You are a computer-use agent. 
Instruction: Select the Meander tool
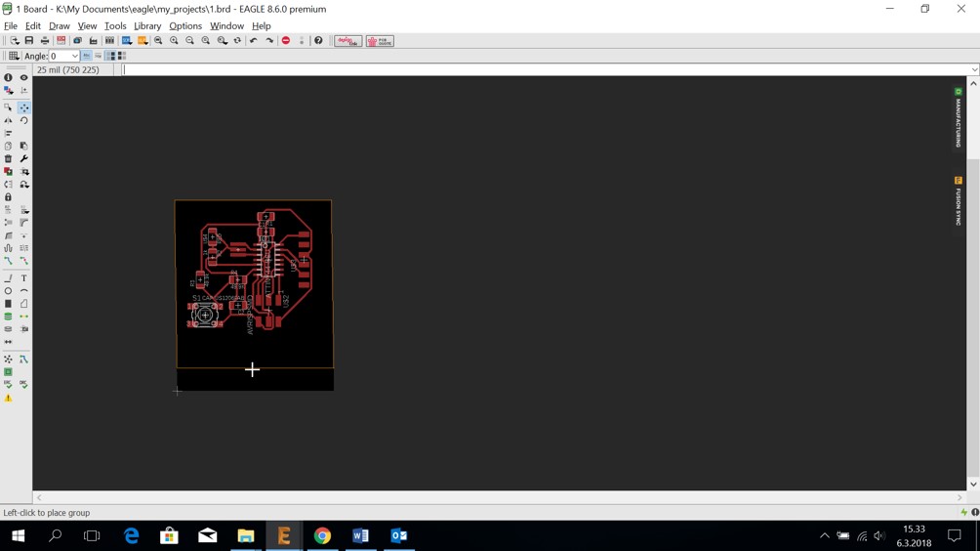pos(8,248)
